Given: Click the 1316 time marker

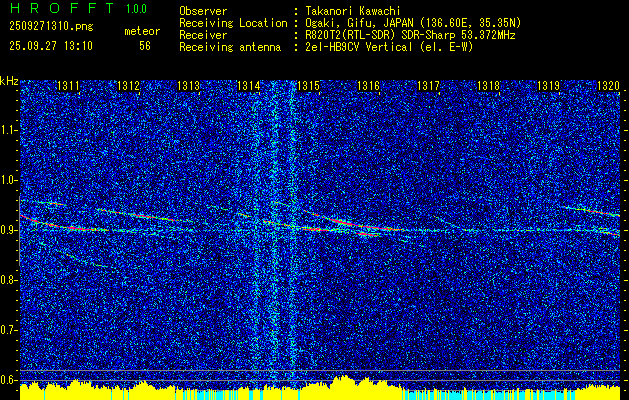Looking at the screenshot, I should point(368,85).
